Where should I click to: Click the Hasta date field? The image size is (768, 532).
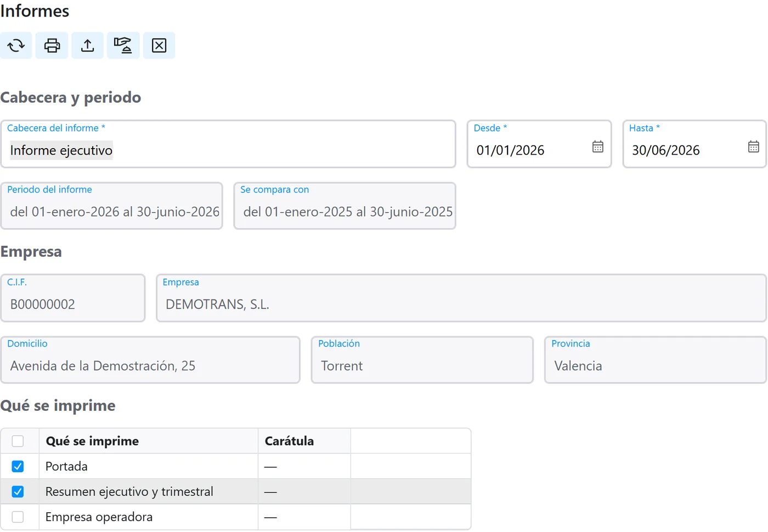694,144
